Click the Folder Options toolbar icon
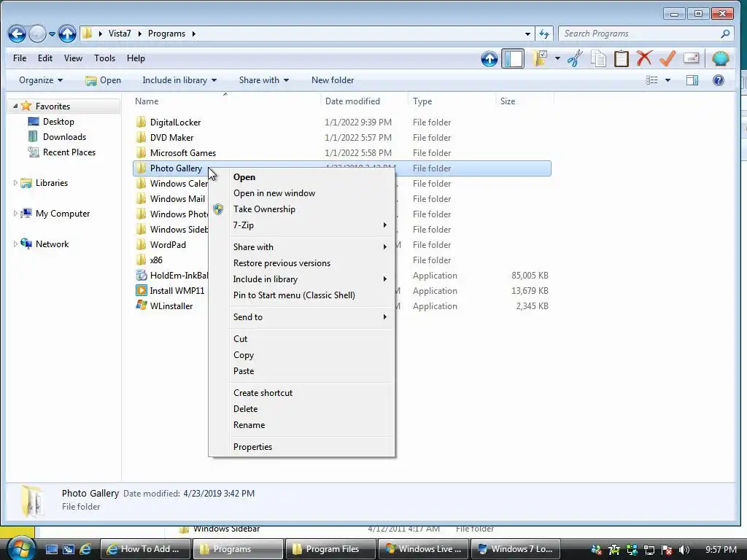This screenshot has width=747, height=560. pyautogui.click(x=540, y=58)
